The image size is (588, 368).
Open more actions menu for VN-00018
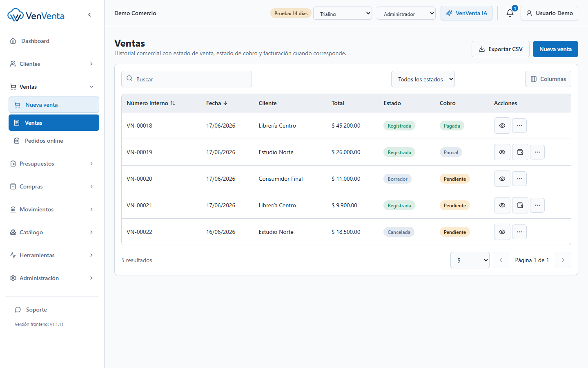click(519, 126)
